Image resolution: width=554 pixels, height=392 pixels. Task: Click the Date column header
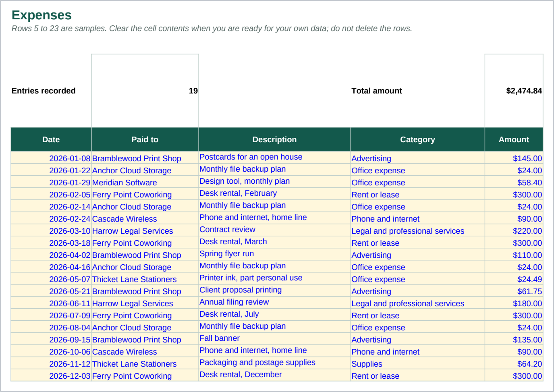(51, 139)
